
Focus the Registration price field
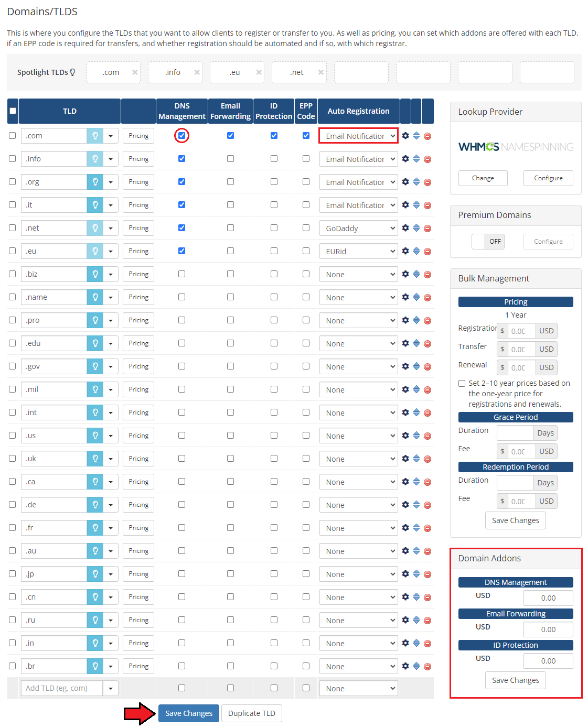click(x=522, y=331)
